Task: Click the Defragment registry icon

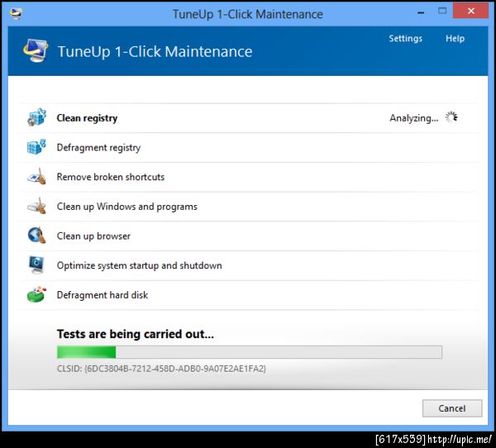Action: pyautogui.click(x=36, y=147)
